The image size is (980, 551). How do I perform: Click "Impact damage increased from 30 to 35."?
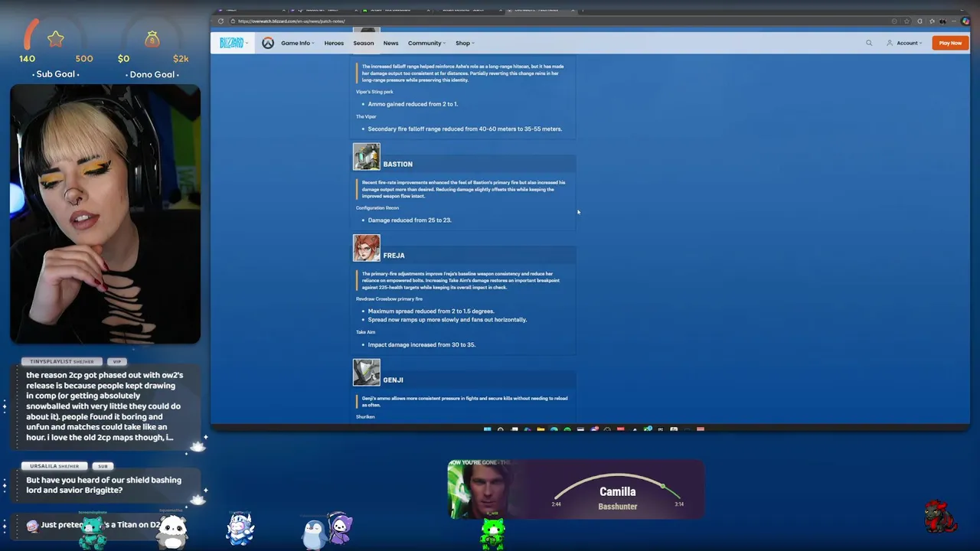(422, 344)
